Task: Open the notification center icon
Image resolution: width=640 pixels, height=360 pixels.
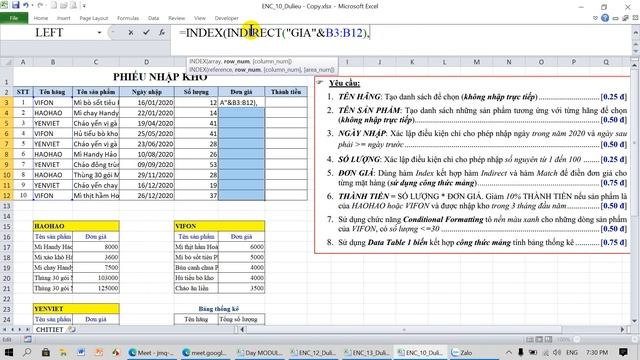Action: [623, 352]
